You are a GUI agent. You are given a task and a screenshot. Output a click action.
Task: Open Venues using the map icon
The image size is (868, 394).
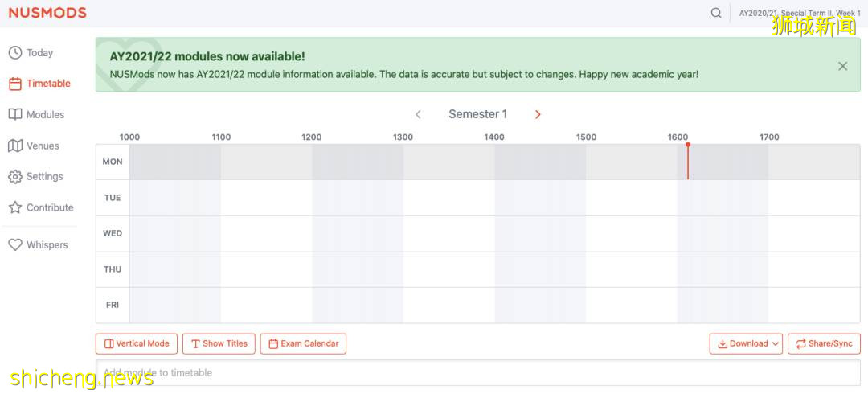point(15,146)
